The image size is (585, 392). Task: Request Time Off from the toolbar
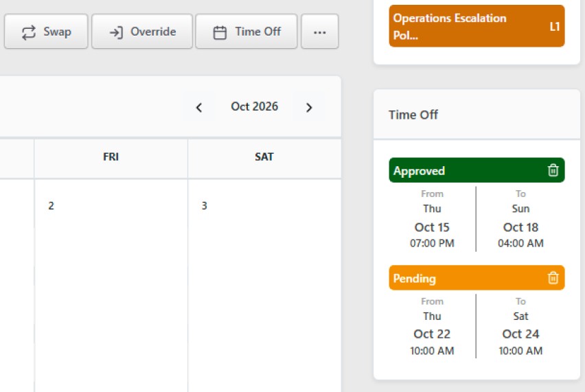pos(246,32)
